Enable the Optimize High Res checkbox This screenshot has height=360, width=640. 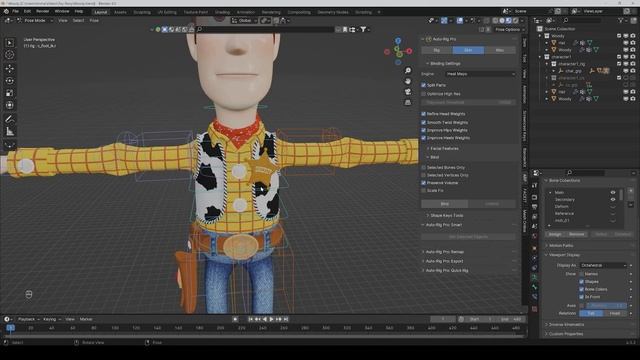[x=424, y=94]
